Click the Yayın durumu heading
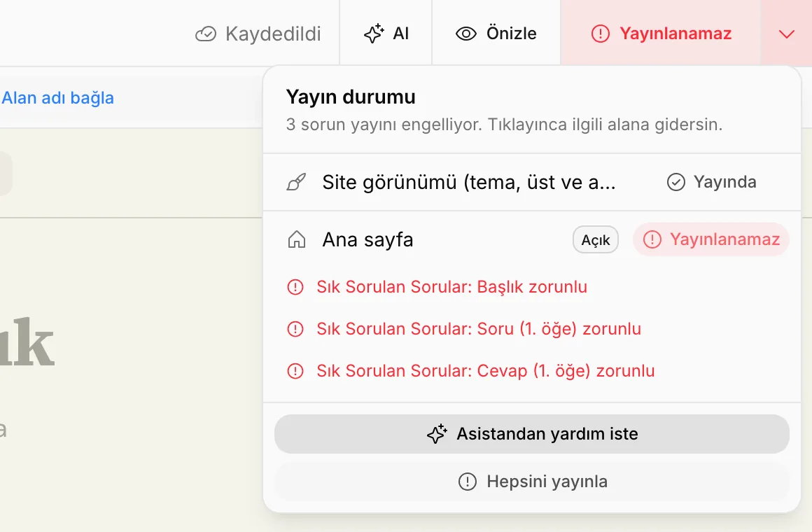This screenshot has height=532, width=812. click(351, 97)
